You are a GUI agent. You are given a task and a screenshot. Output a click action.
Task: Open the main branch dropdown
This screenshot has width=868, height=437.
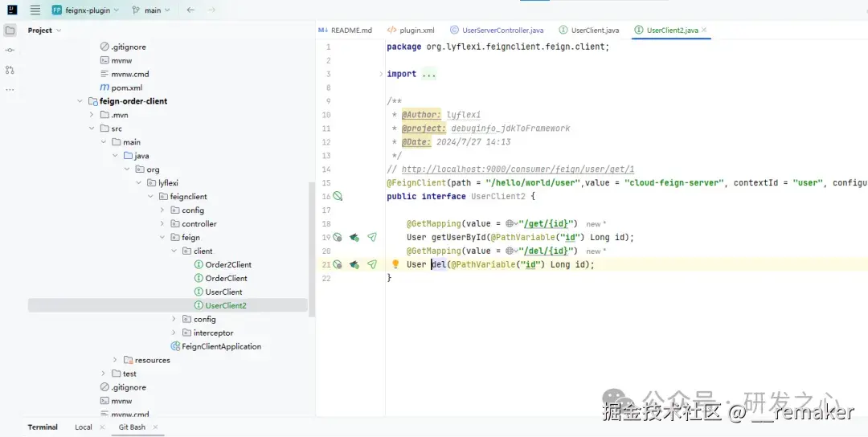(x=151, y=10)
